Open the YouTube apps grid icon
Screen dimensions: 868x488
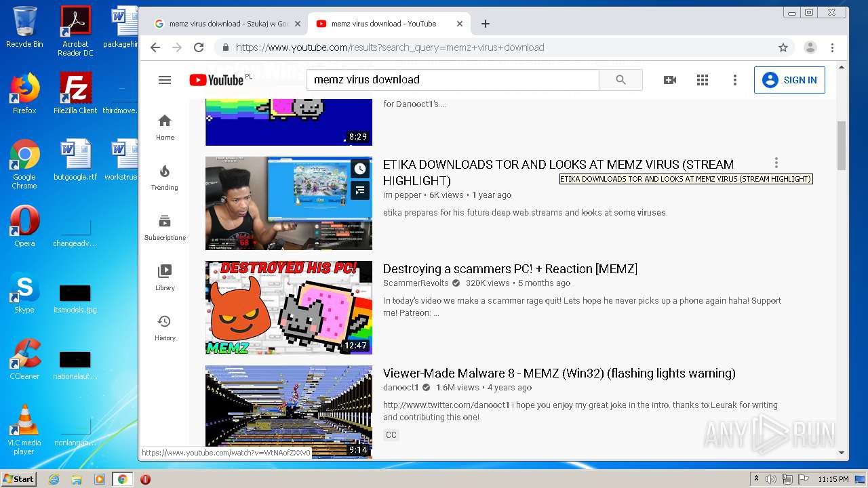tap(703, 80)
